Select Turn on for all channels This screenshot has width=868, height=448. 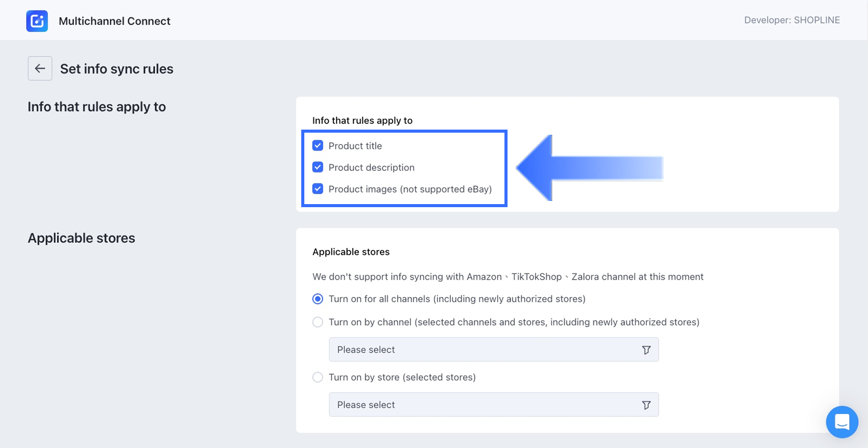(x=318, y=299)
